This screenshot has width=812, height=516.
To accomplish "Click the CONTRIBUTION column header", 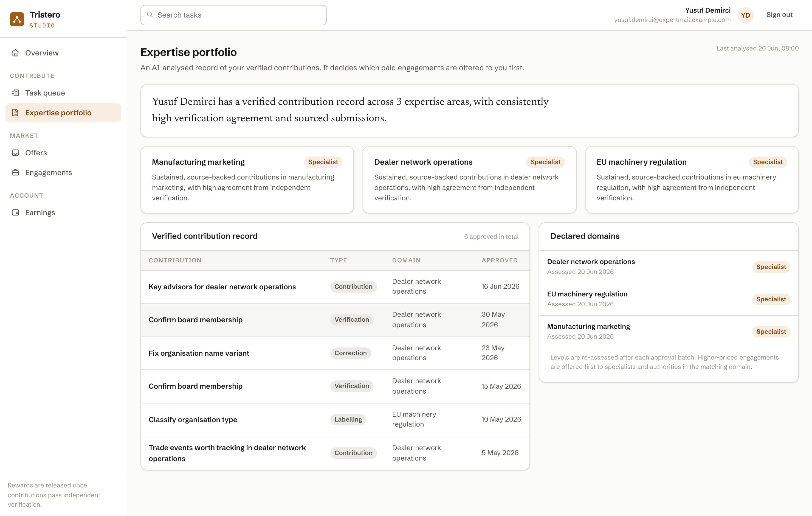I will 175,260.
